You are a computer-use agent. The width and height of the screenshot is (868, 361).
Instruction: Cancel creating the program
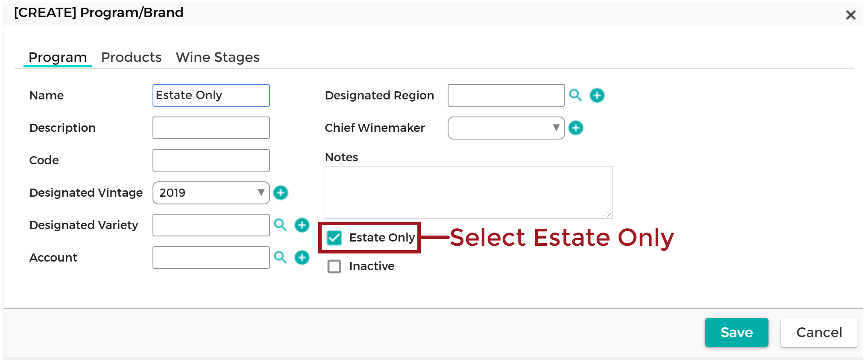(819, 332)
